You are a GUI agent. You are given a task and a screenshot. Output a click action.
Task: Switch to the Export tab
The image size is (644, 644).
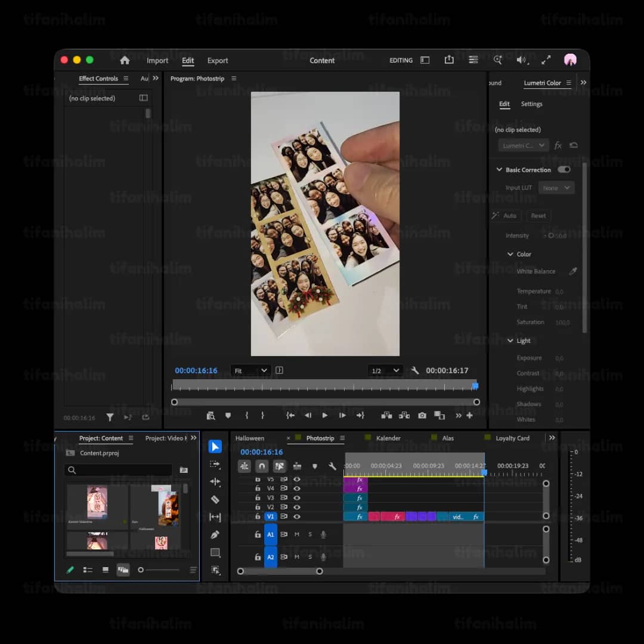pos(217,60)
